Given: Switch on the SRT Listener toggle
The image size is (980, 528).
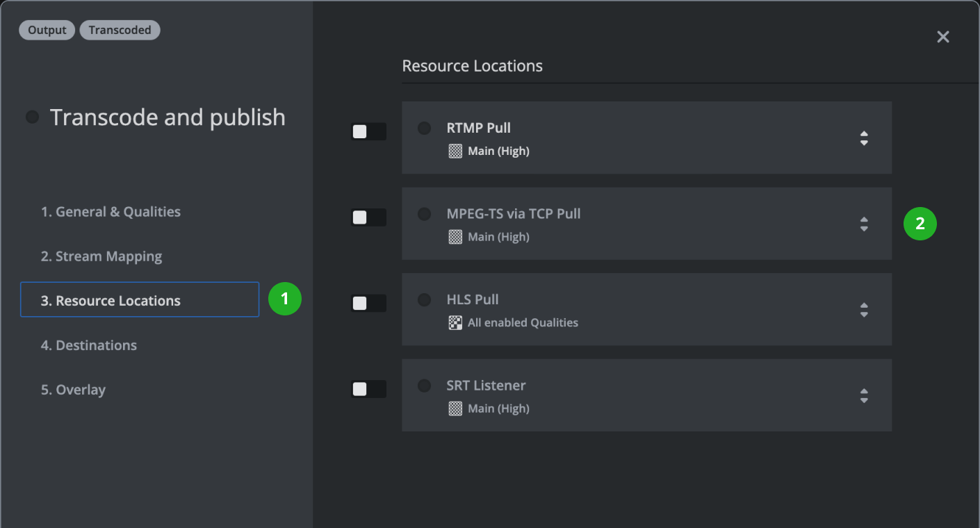Looking at the screenshot, I should point(368,390).
